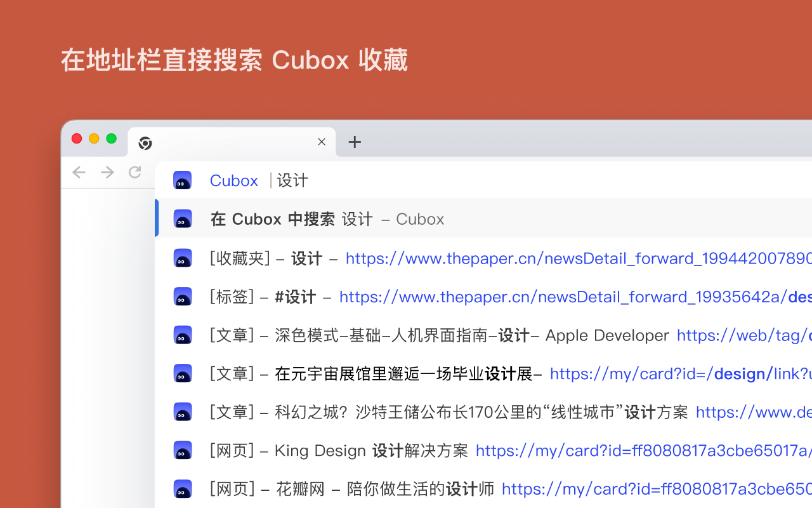This screenshot has width=812, height=508.
Task: Go back with the browser back arrow
Action: (79, 172)
